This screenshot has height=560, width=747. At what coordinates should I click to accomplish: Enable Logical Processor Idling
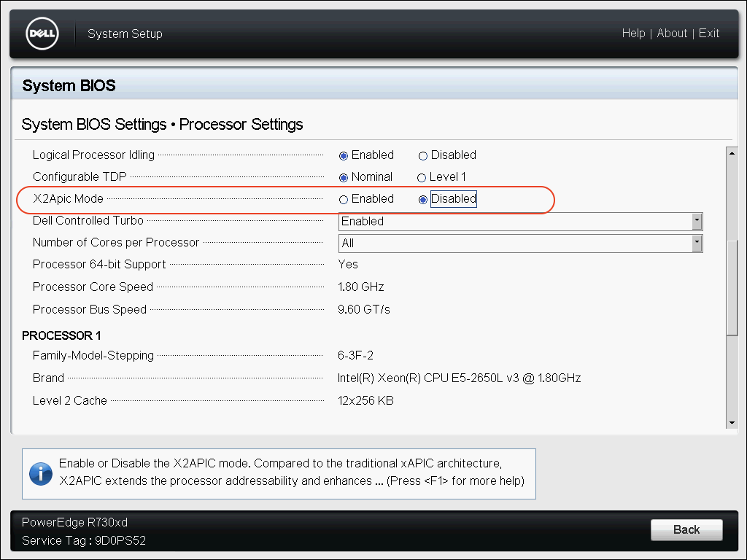(344, 156)
